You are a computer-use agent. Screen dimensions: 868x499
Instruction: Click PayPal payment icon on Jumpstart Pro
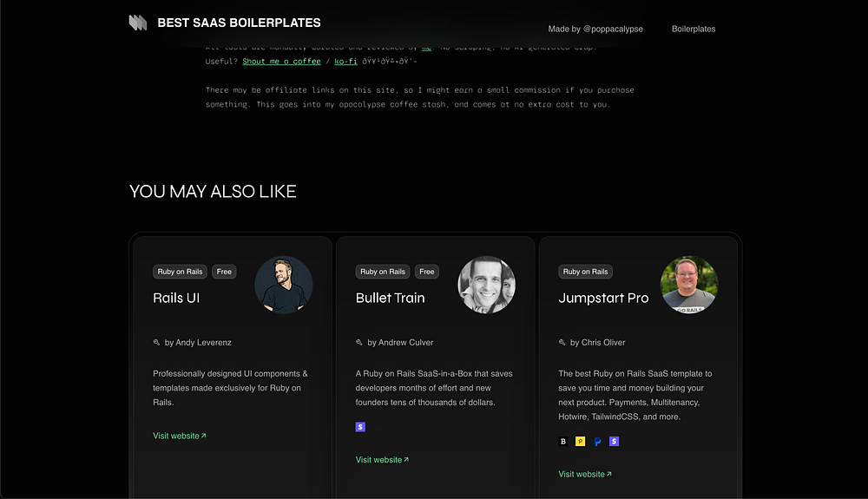[x=597, y=442]
